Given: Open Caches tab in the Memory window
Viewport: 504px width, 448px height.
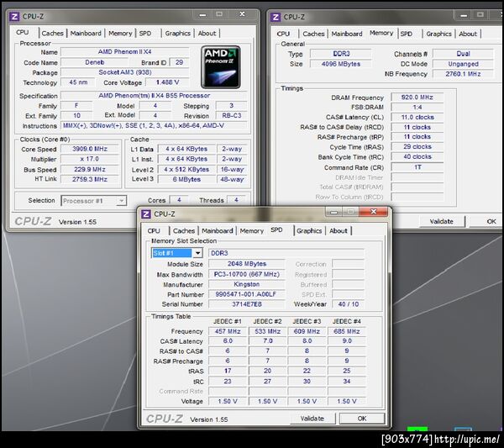Looking at the screenshot, I should [x=313, y=34].
